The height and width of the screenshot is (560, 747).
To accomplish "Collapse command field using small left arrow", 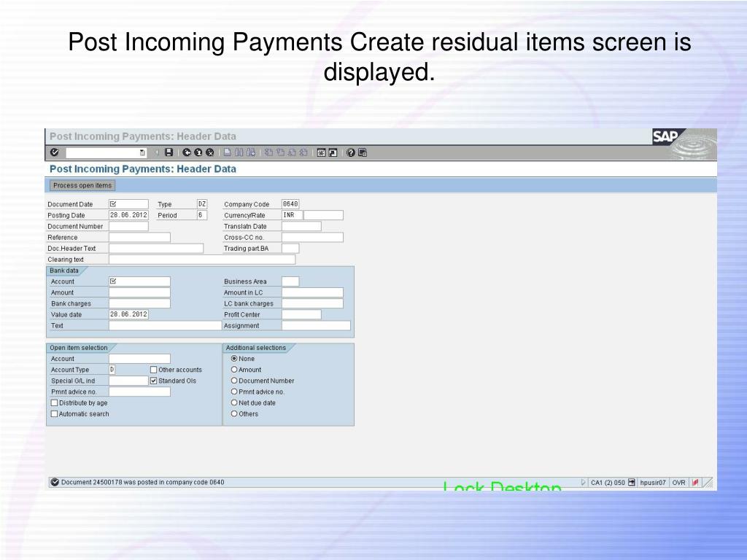I will (x=157, y=152).
